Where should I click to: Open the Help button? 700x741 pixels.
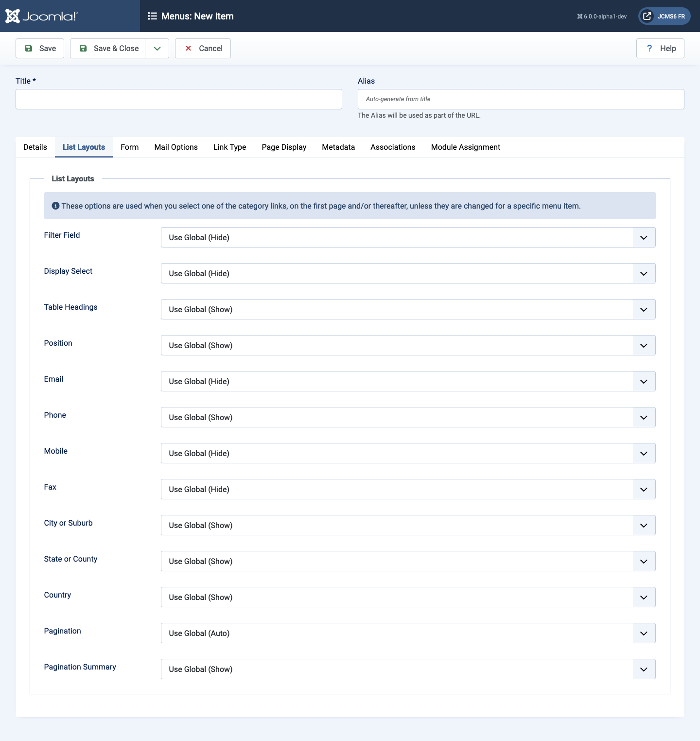660,48
